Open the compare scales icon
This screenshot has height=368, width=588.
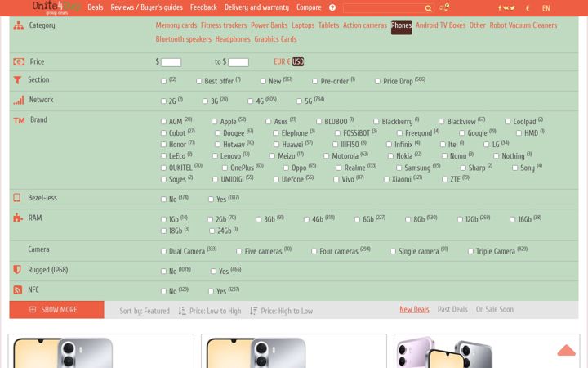[444, 7]
